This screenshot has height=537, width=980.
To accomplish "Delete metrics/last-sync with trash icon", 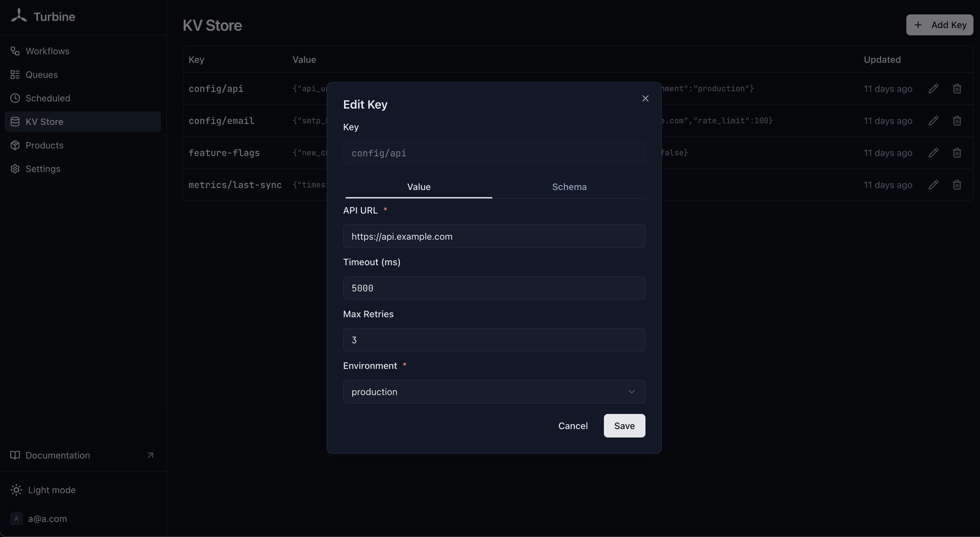I will tap(957, 185).
